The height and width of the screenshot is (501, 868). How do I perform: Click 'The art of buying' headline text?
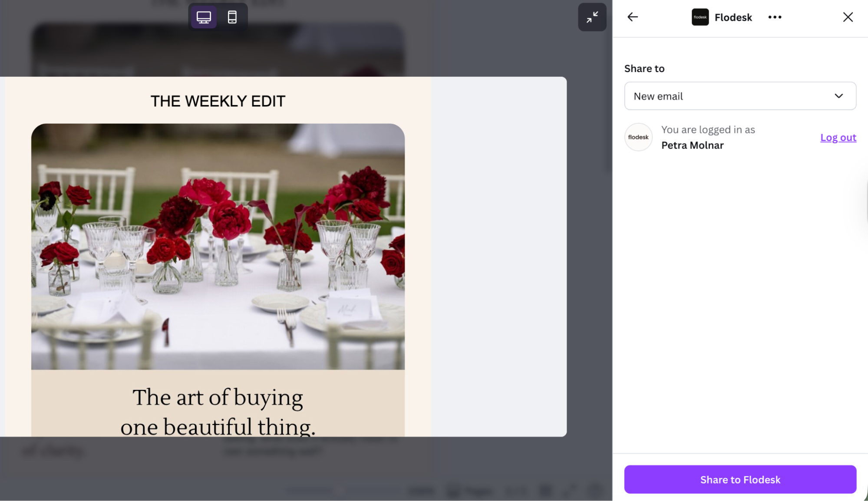(x=218, y=397)
